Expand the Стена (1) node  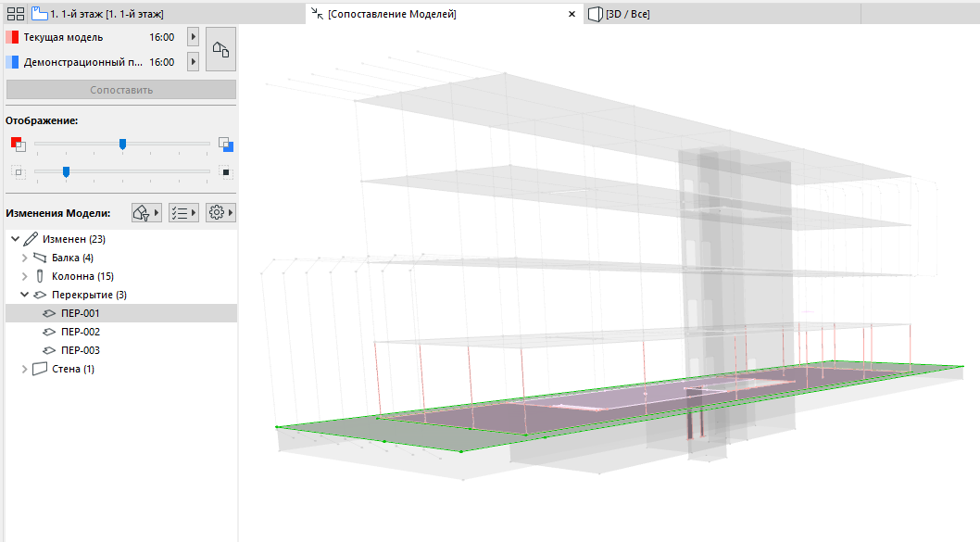coord(24,369)
